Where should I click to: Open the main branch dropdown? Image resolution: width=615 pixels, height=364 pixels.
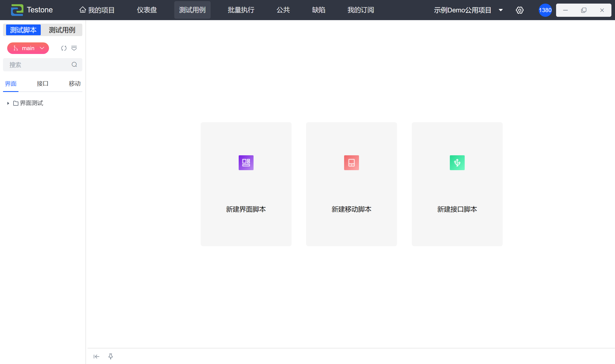click(x=28, y=48)
